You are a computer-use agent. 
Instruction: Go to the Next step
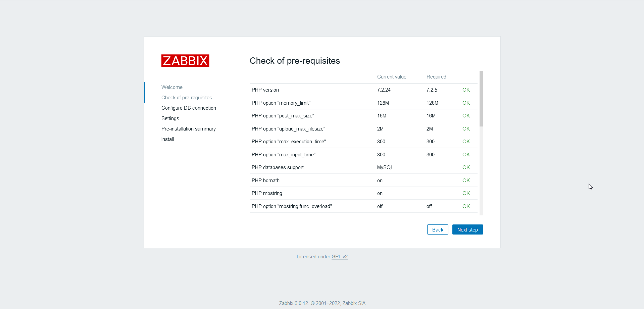click(467, 229)
